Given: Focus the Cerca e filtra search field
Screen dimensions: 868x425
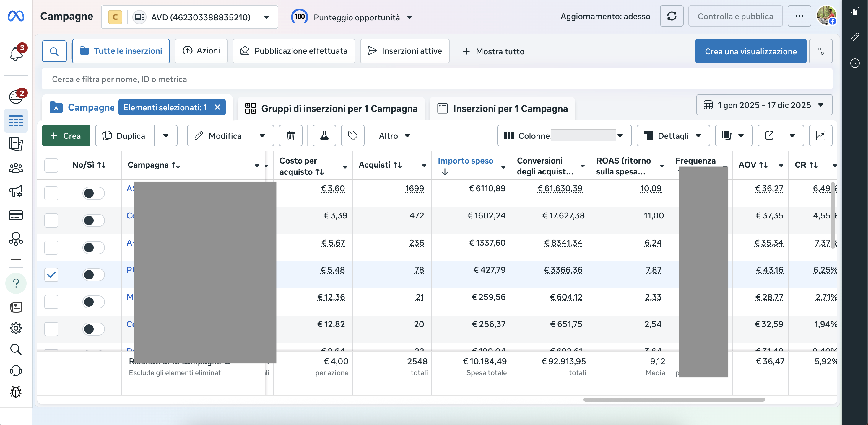Looking at the screenshot, I should pyautogui.click(x=437, y=79).
